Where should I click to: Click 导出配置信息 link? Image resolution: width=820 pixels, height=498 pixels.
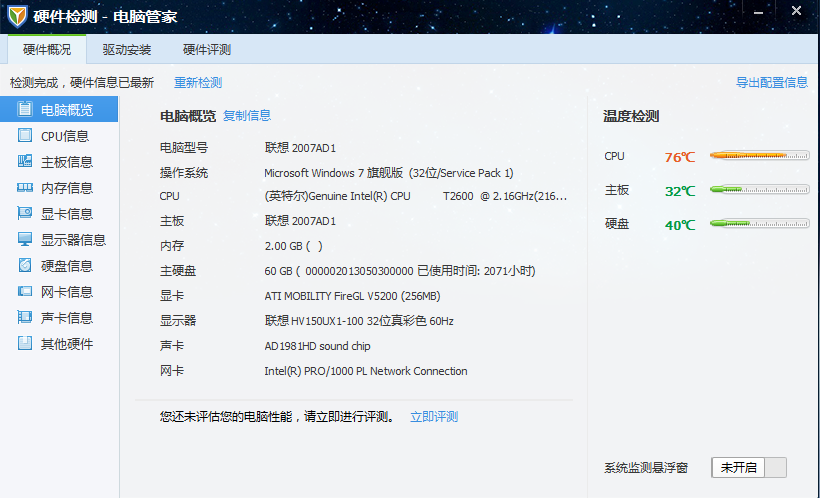(x=772, y=82)
